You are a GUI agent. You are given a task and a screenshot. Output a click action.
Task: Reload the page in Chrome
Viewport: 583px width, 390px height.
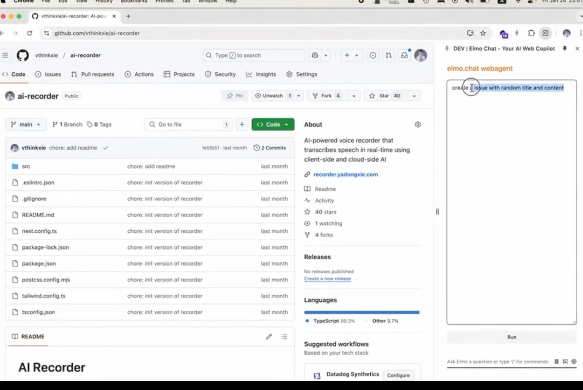[29, 33]
